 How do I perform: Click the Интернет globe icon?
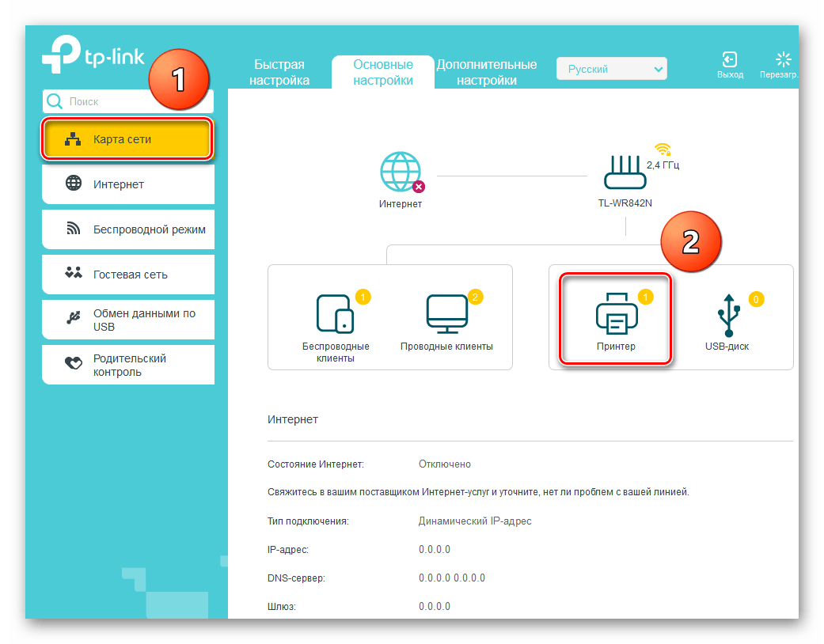click(x=401, y=172)
